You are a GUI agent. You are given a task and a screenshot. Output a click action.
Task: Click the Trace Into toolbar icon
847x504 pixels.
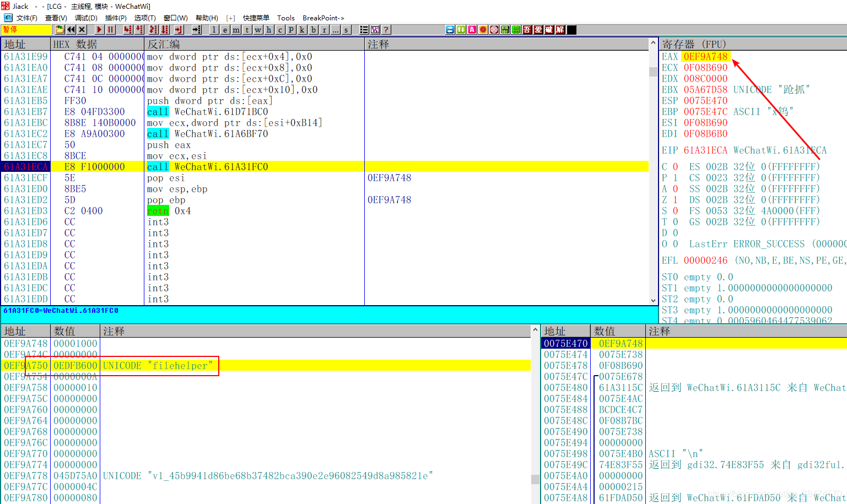point(153,30)
